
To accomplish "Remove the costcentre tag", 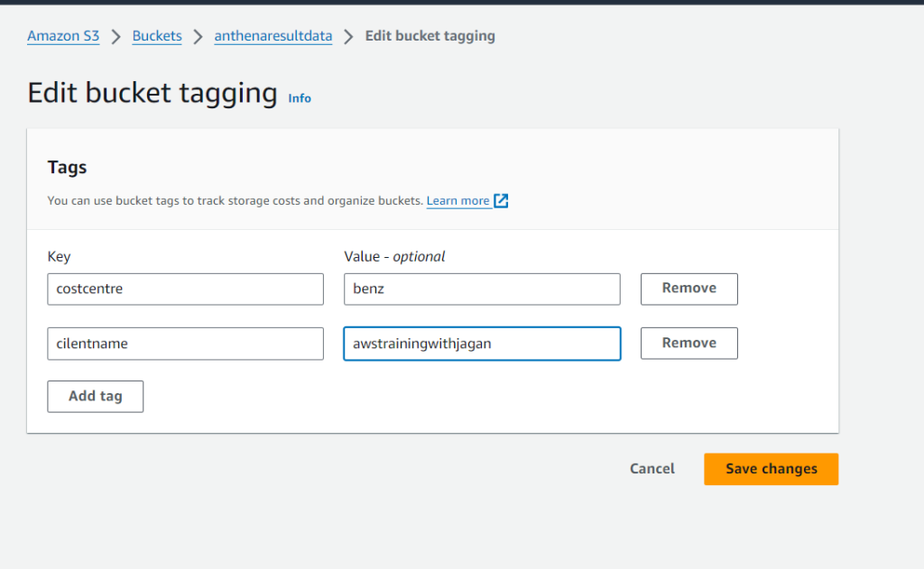I will (x=688, y=289).
